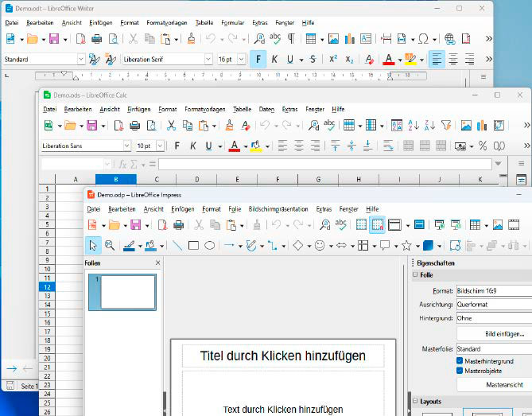Click red font color swatch in Writer
532x416 pixels.
click(x=389, y=60)
